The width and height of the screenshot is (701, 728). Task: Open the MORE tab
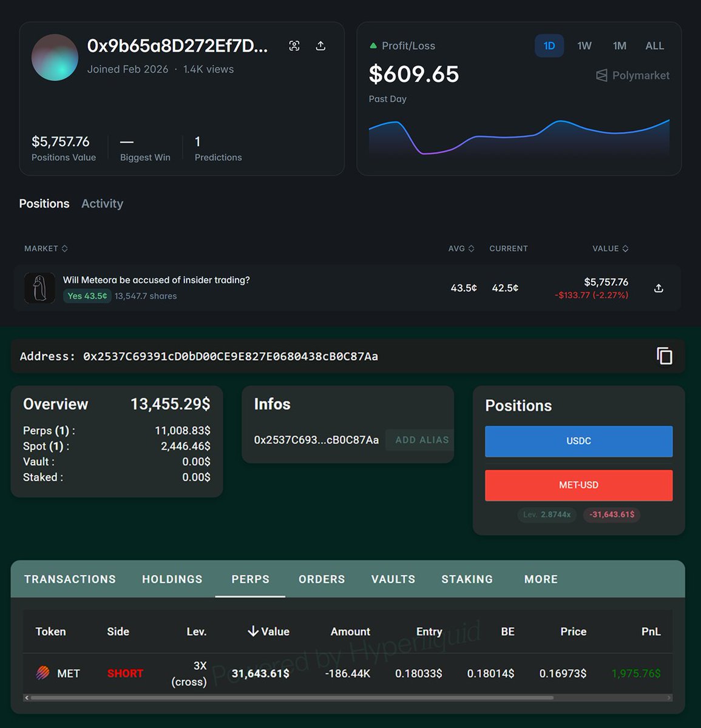(541, 579)
